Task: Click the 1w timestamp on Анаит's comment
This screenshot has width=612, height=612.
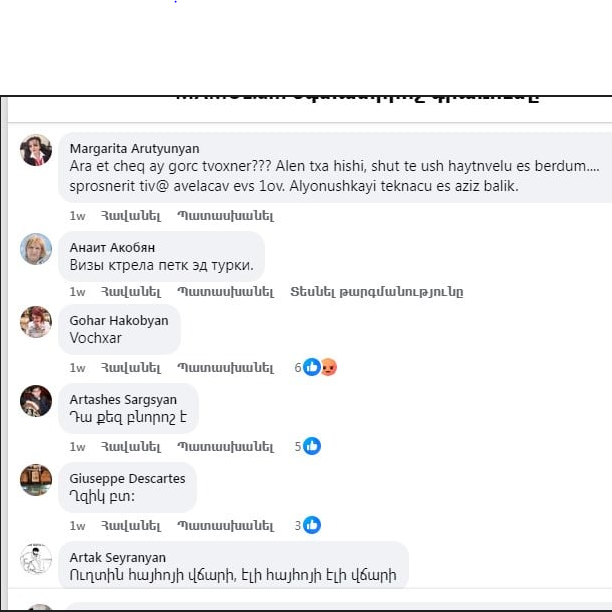Action: 77,292
